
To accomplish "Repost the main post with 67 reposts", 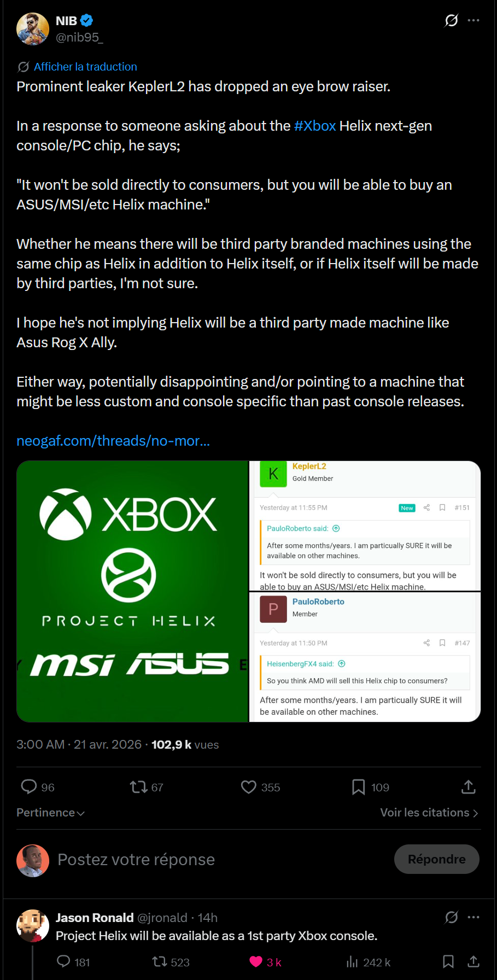I will [139, 787].
